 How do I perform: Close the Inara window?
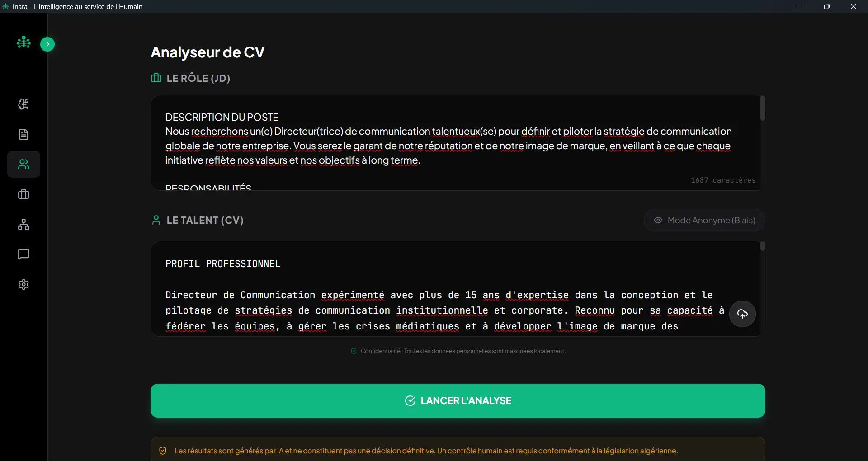854,6
